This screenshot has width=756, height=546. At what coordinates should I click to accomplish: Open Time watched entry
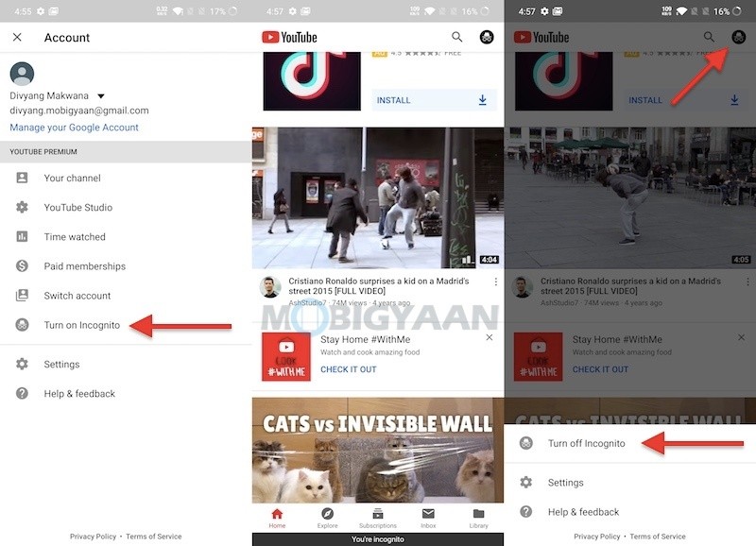[75, 236]
